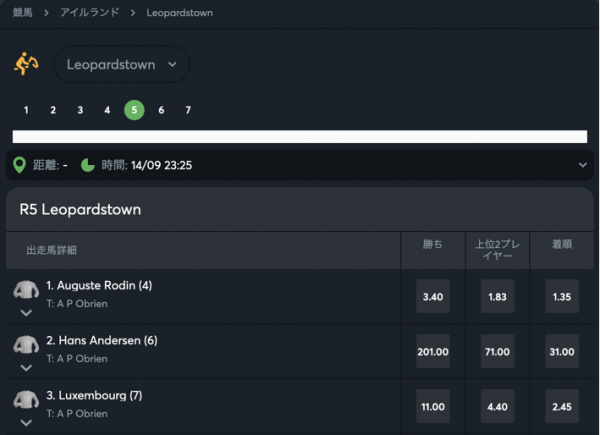Viewport: 600px width, 435px height.
Task: Expand the race info bar chevron
Action: coord(583,165)
